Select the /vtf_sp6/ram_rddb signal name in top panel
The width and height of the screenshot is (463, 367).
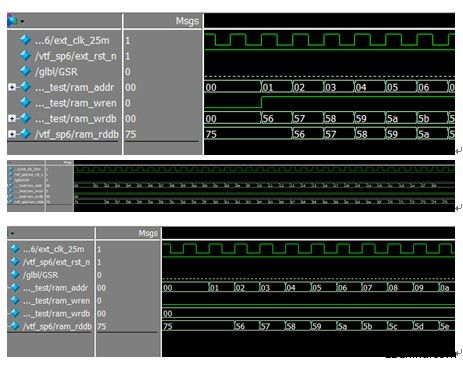[77, 134]
